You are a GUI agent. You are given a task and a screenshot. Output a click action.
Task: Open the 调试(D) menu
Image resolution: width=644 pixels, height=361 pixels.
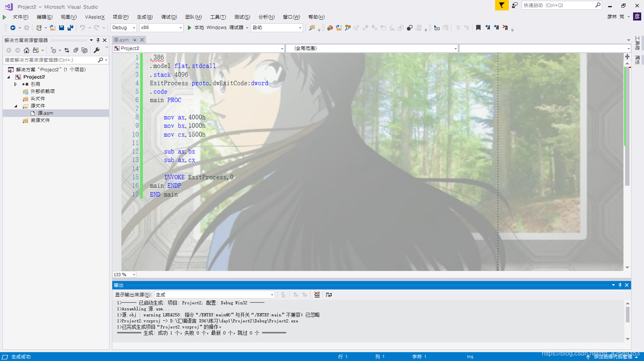(x=169, y=17)
